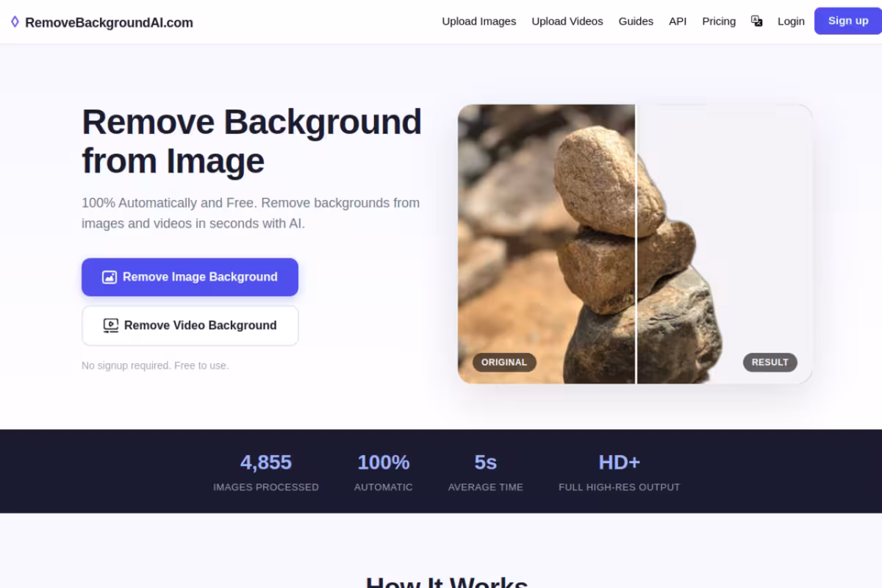The height and width of the screenshot is (588, 882).
Task: Click the 4,855 images processed stat
Action: [x=266, y=472]
